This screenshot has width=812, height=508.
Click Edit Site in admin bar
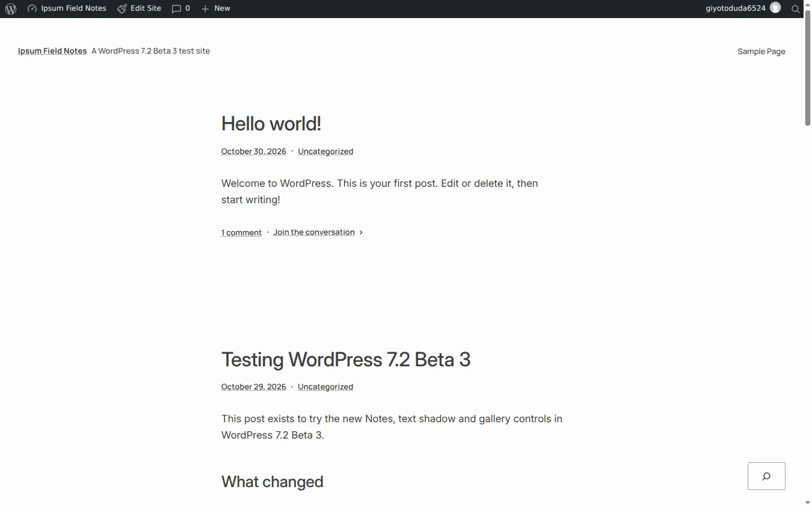coord(139,8)
